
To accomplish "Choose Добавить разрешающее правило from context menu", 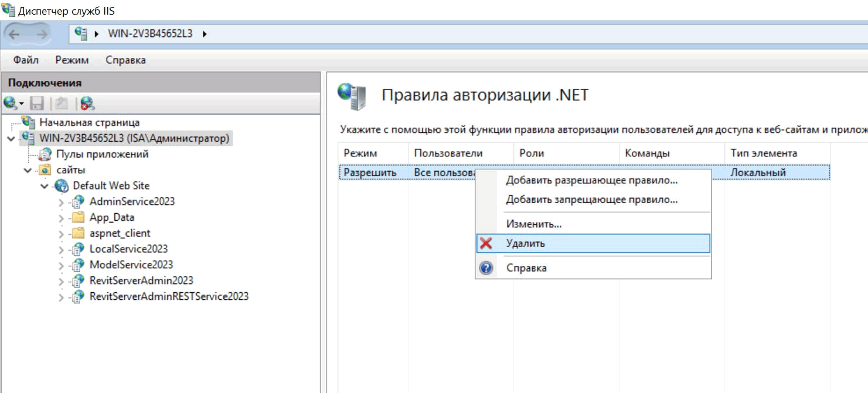I will coord(591,180).
